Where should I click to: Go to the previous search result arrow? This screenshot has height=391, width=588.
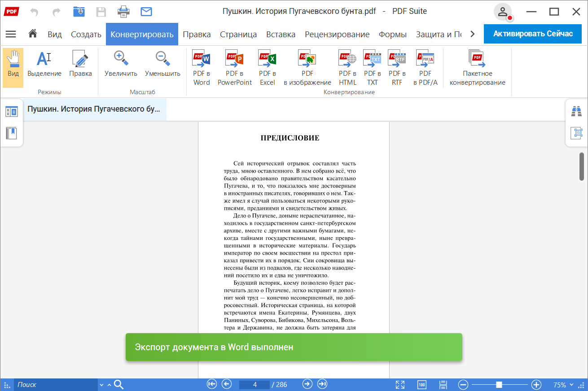tap(109, 385)
